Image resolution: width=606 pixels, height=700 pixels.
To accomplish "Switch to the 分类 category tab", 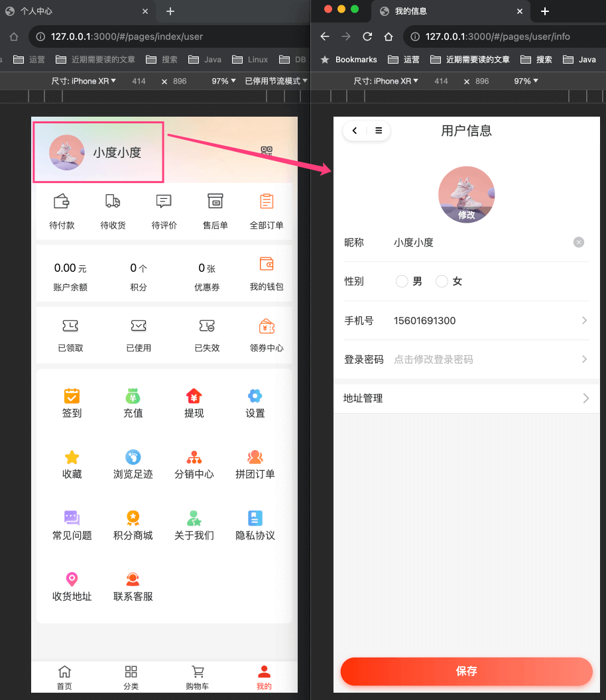I will 131,677.
